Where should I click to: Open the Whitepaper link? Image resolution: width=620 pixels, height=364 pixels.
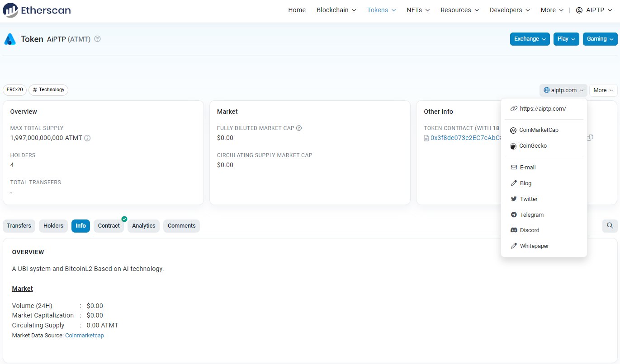coord(535,246)
